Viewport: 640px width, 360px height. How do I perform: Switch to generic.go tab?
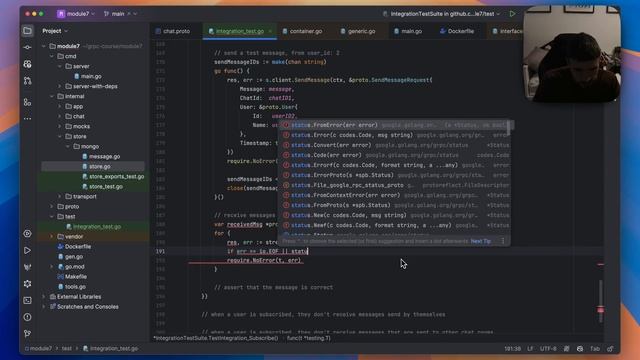[358, 31]
